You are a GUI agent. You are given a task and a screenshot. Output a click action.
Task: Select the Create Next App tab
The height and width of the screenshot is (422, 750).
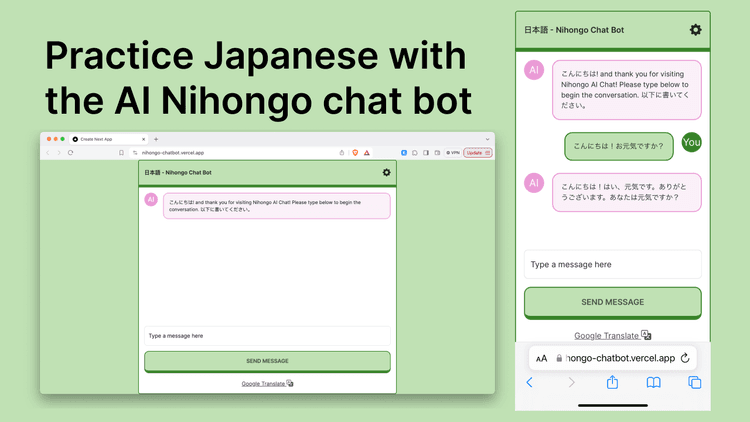pos(109,139)
